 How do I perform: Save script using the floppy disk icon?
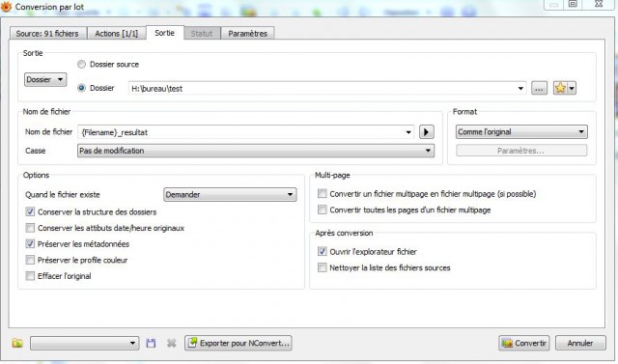pyautogui.click(x=151, y=343)
